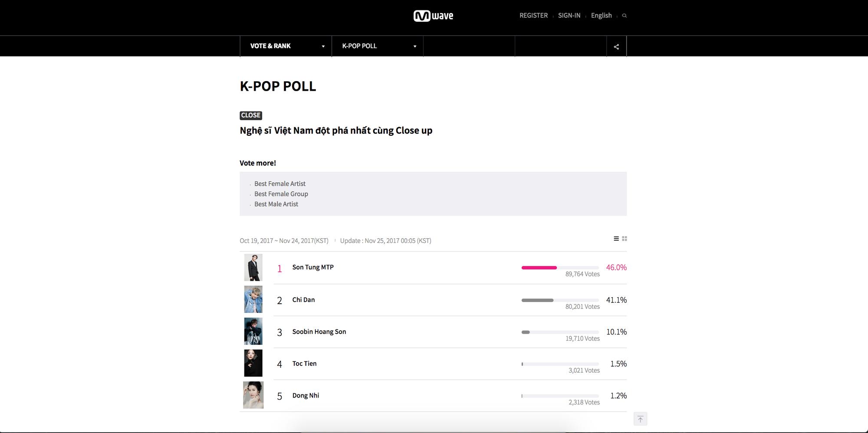Viewport: 868px width, 433px height.
Task: Click the REGISTER link
Action: pos(533,16)
